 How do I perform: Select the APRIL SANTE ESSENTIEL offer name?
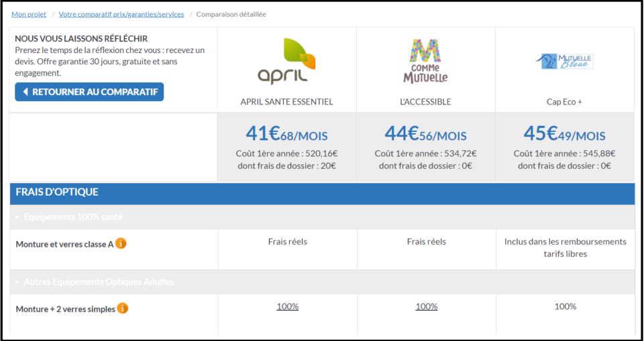(286, 102)
